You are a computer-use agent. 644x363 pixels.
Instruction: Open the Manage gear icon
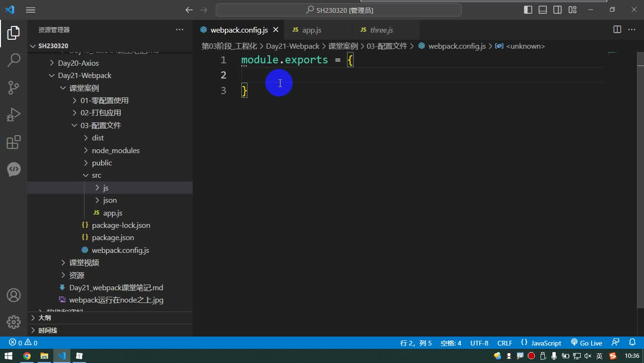[14, 322]
